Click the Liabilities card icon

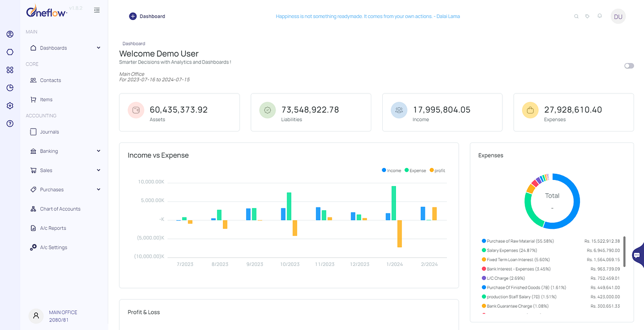click(267, 110)
